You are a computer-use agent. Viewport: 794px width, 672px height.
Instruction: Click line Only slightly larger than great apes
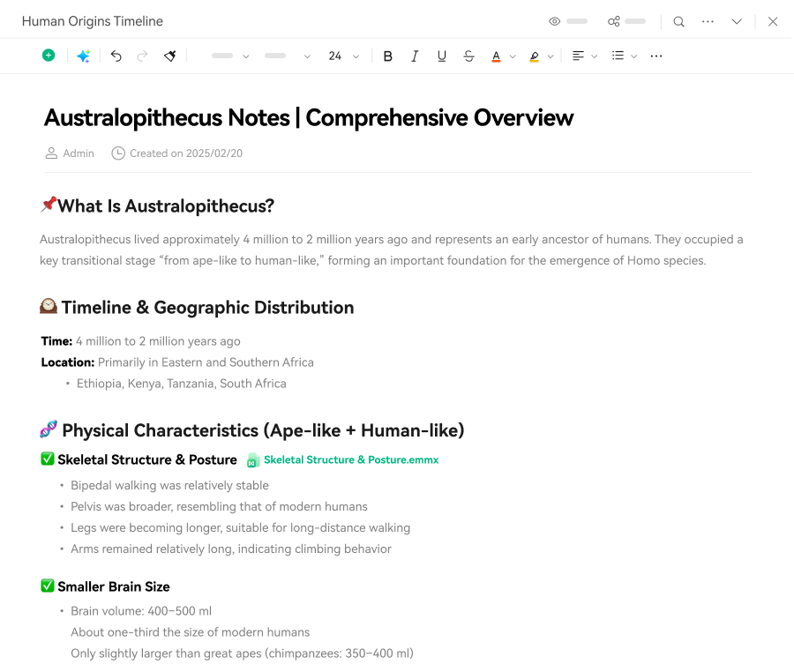242,653
